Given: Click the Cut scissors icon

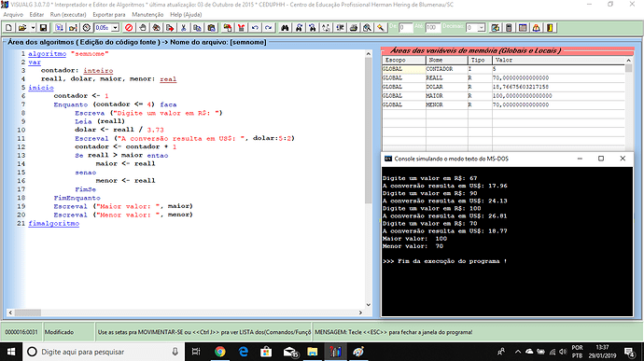Looking at the screenshot, I should point(184,27).
